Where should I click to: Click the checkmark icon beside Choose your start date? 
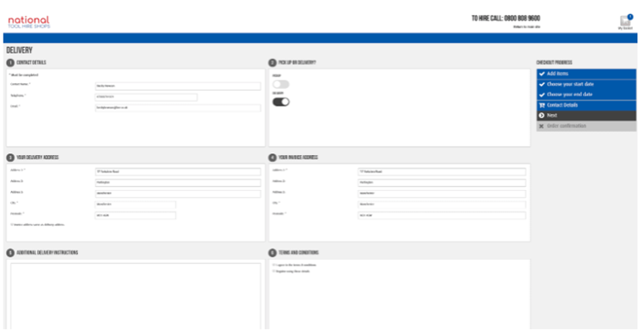542,84
